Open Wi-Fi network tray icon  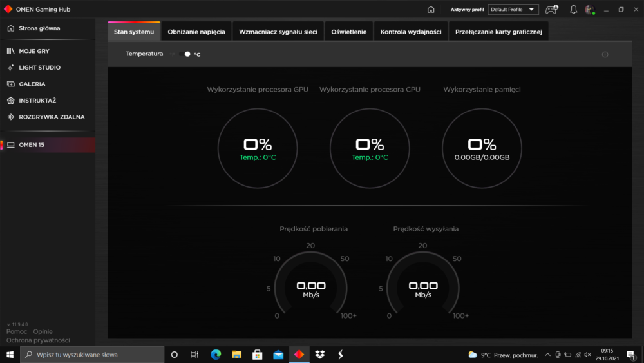click(578, 355)
